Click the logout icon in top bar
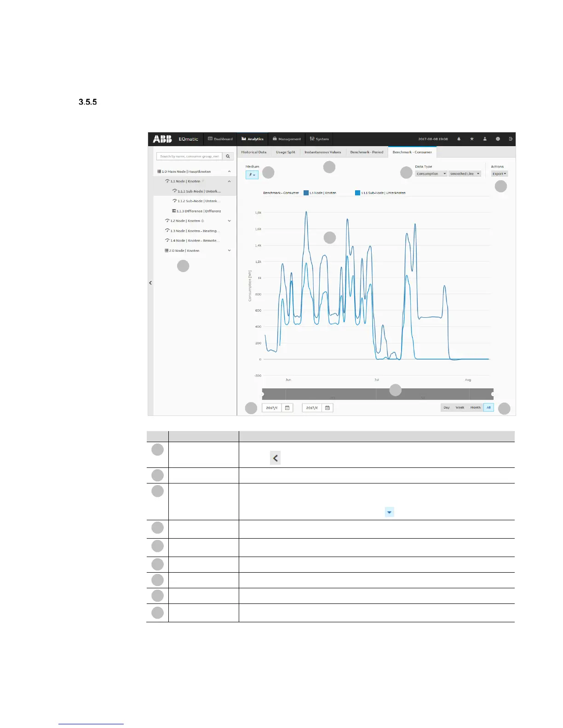 (511, 139)
